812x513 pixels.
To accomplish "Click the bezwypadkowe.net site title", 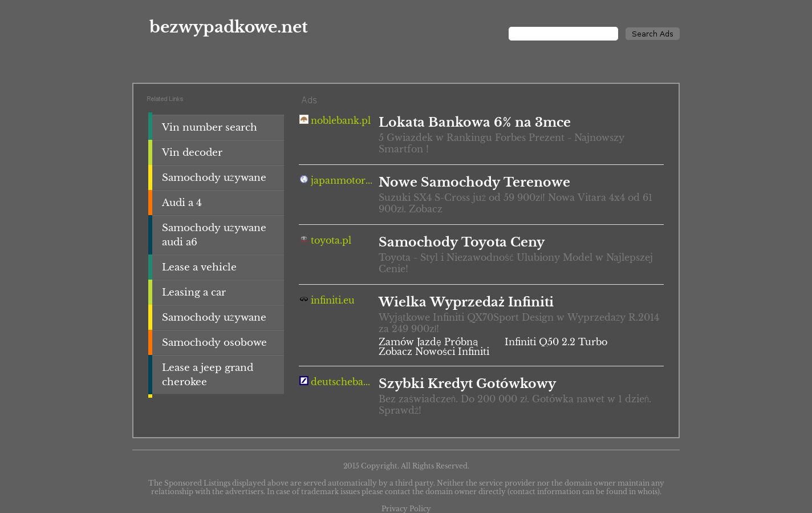I will [228, 27].
